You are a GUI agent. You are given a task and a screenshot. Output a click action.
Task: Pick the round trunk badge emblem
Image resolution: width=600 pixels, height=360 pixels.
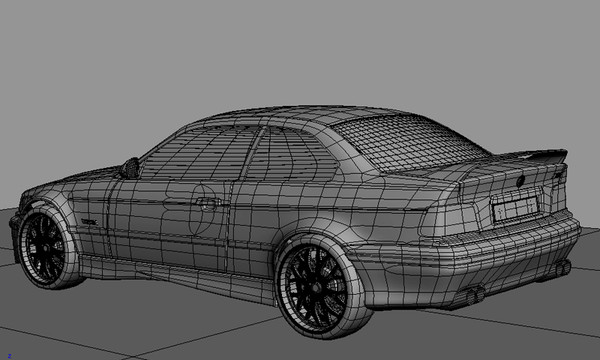point(520,181)
